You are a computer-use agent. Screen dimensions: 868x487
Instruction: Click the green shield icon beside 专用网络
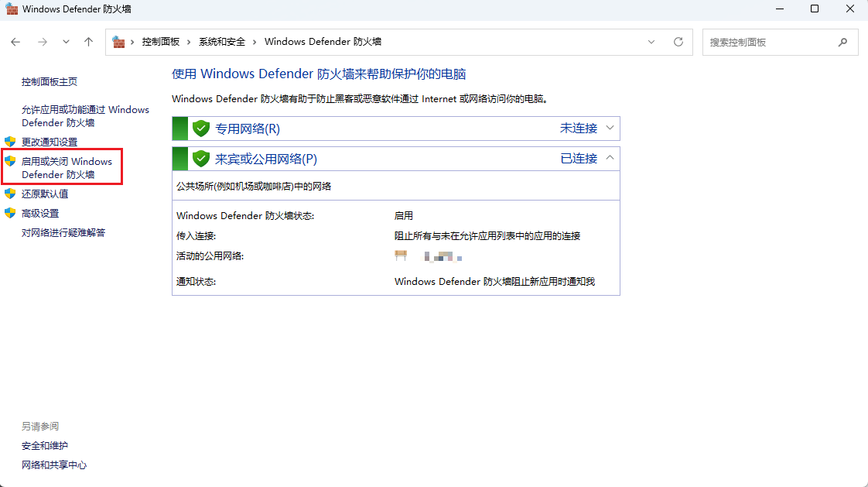pyautogui.click(x=201, y=128)
